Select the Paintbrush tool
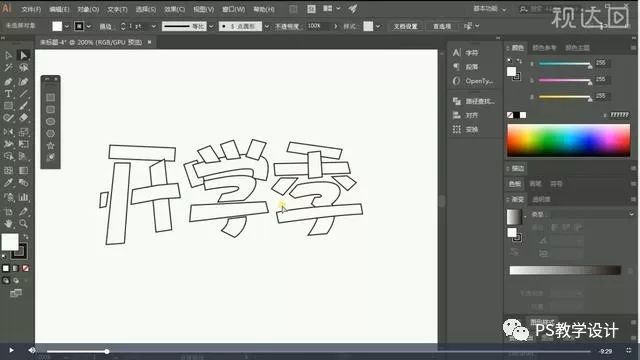The width and height of the screenshot is (640, 360). pos(23,106)
